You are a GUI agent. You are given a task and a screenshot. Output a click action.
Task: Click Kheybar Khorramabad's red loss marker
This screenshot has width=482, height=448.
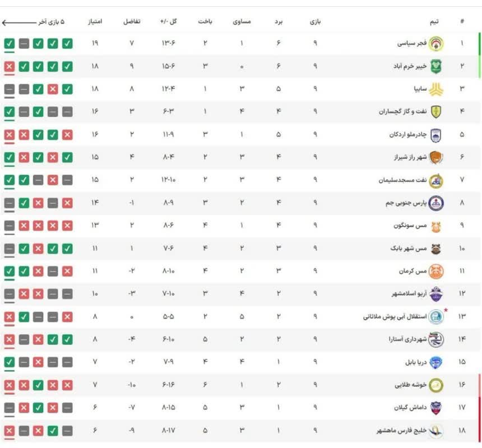pos(10,66)
